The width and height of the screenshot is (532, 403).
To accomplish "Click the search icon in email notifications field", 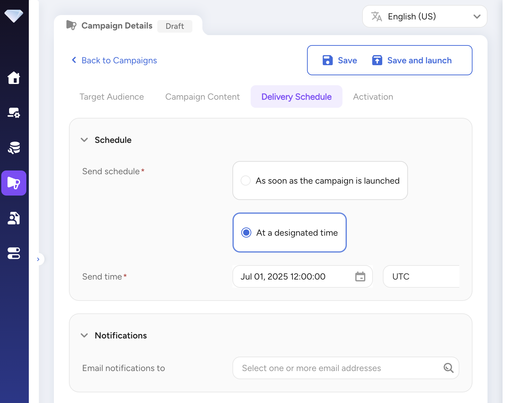I will click(449, 368).
